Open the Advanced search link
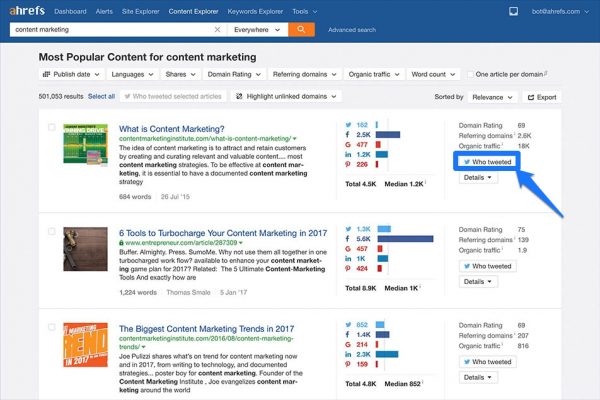Screen dimensions: 600x400 [x=352, y=30]
